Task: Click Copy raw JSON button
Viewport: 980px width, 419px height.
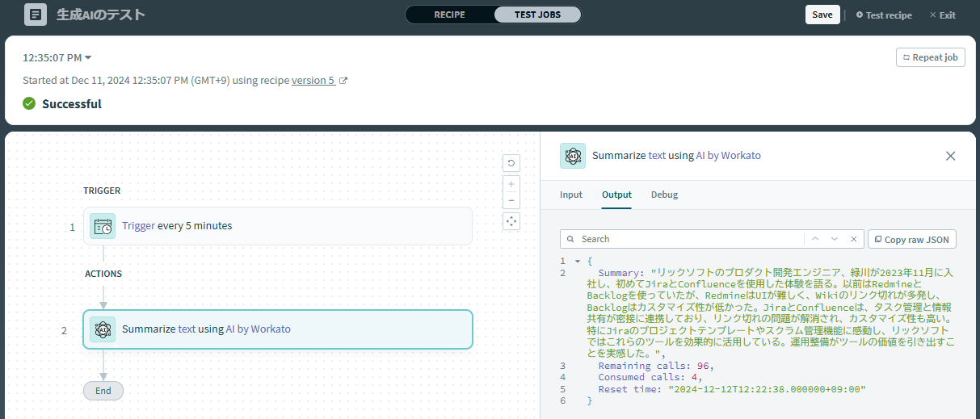Action: pyautogui.click(x=913, y=239)
